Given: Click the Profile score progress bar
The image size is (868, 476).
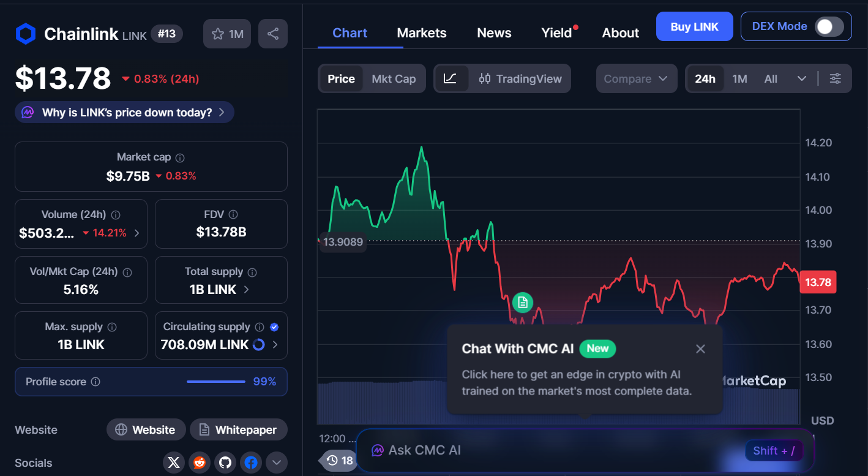Looking at the screenshot, I should [x=215, y=381].
